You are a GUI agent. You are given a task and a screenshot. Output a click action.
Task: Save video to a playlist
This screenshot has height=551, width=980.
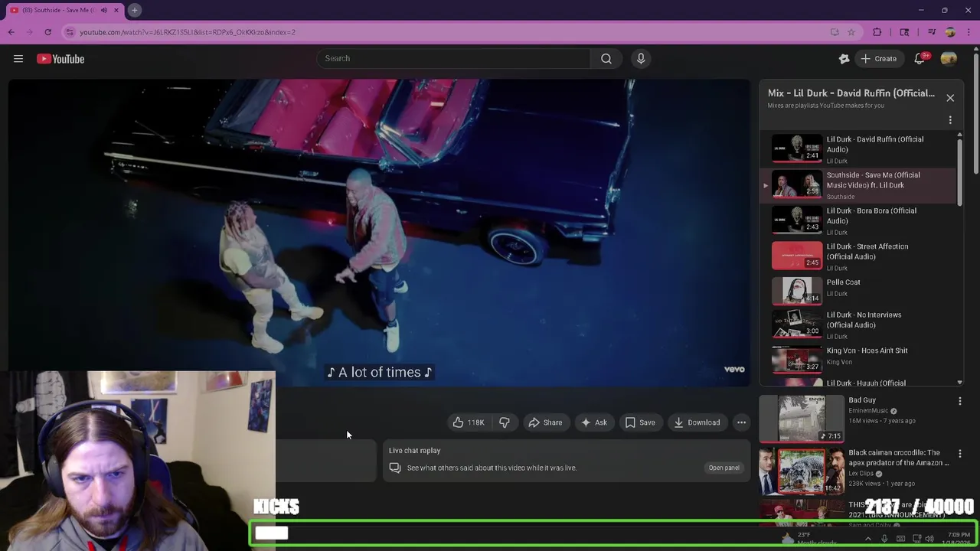[640, 422]
